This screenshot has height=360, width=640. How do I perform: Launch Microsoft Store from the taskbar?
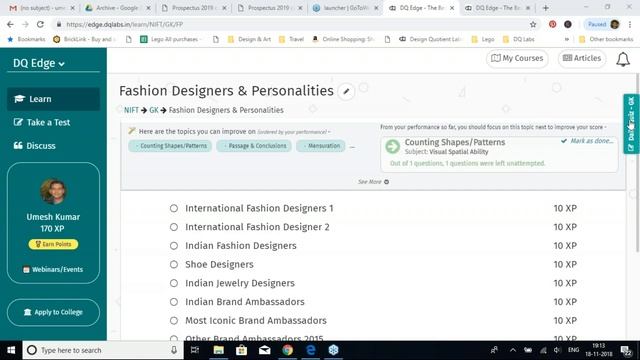[241, 350]
